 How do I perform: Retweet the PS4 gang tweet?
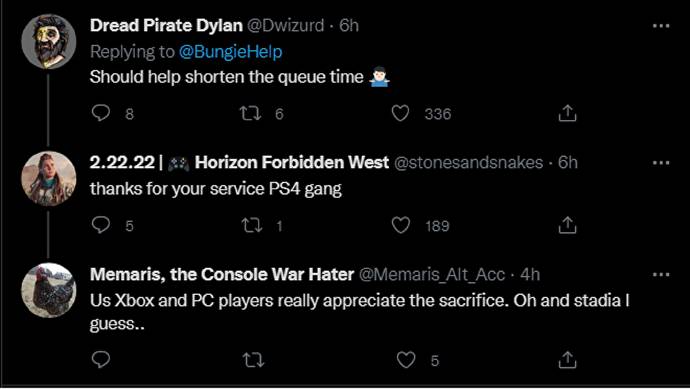tap(252, 226)
